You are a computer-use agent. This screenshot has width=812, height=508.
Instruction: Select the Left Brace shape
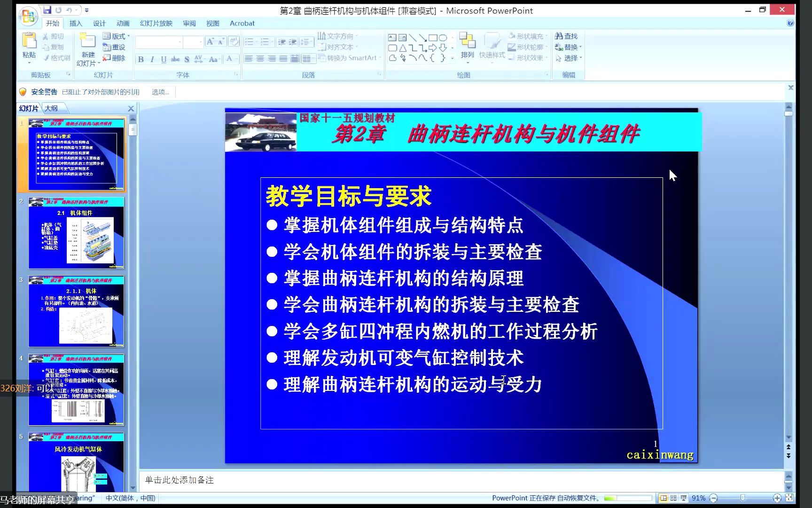tap(432, 58)
